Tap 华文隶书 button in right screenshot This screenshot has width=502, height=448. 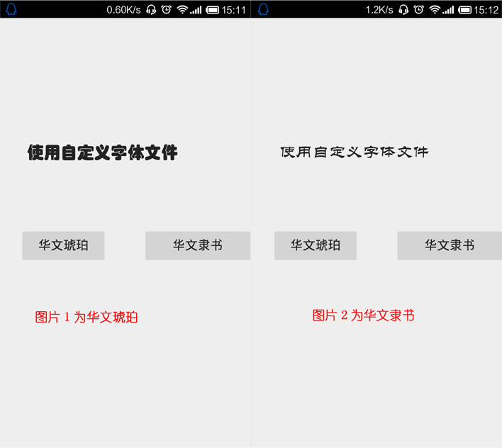coord(450,245)
